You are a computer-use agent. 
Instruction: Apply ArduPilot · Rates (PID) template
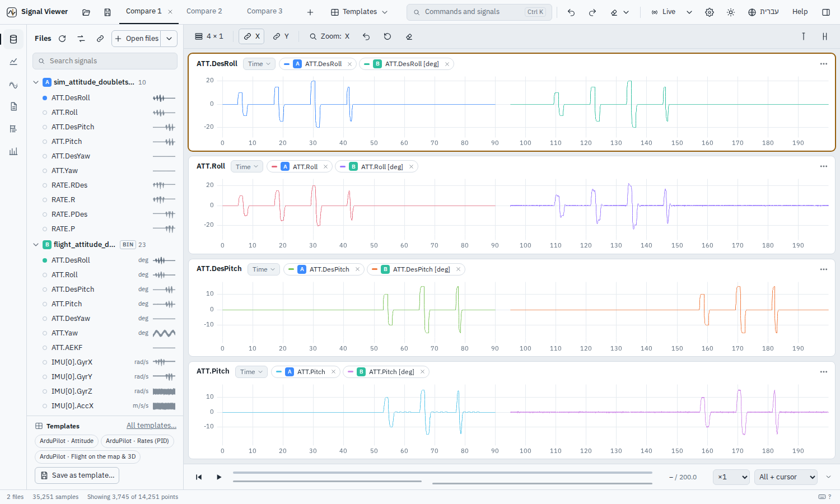(137, 441)
